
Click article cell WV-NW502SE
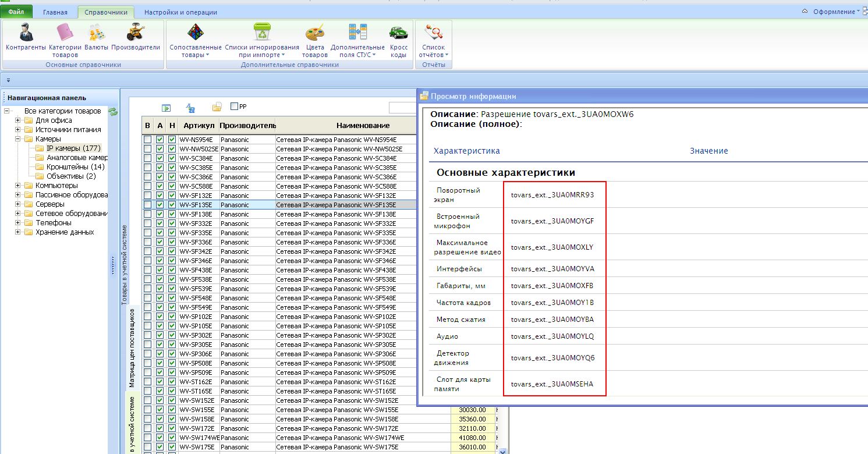coord(199,149)
